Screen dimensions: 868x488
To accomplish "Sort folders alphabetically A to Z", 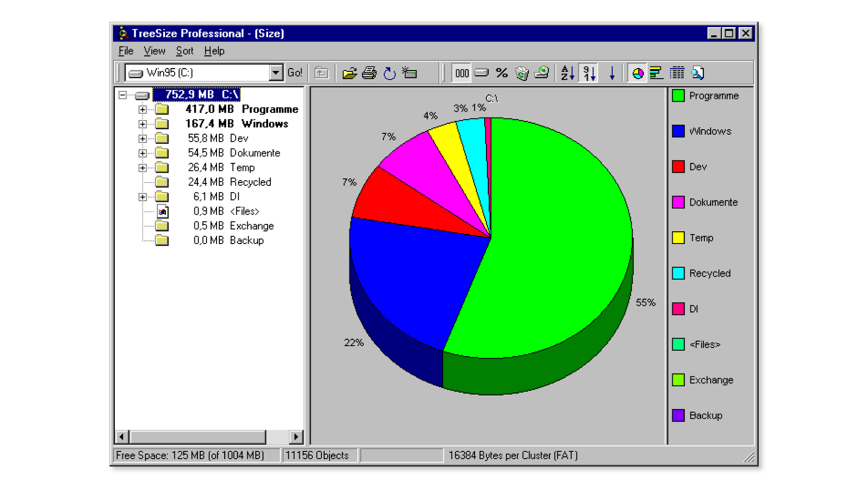I will point(566,72).
